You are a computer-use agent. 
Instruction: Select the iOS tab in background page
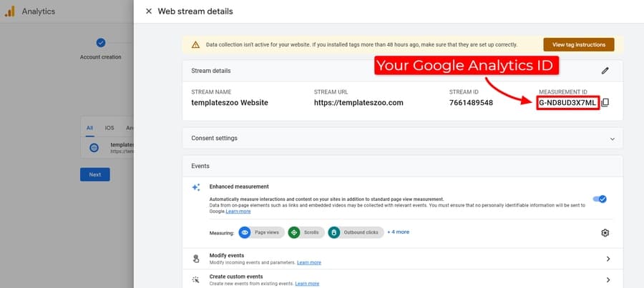(109, 128)
